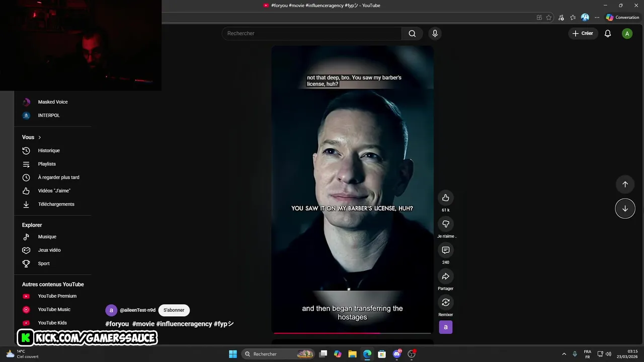Open Microsoft Store from taskbar

[x=382, y=354]
